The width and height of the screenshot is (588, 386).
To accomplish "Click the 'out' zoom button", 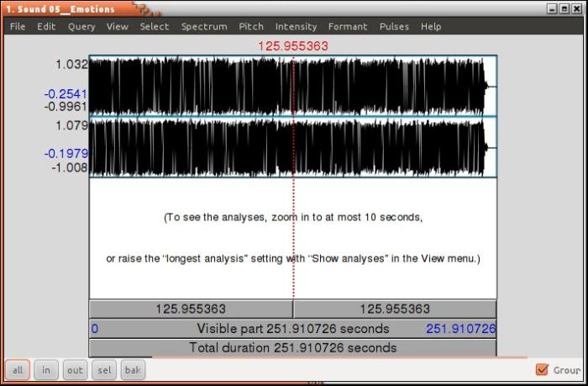I will click(x=75, y=370).
